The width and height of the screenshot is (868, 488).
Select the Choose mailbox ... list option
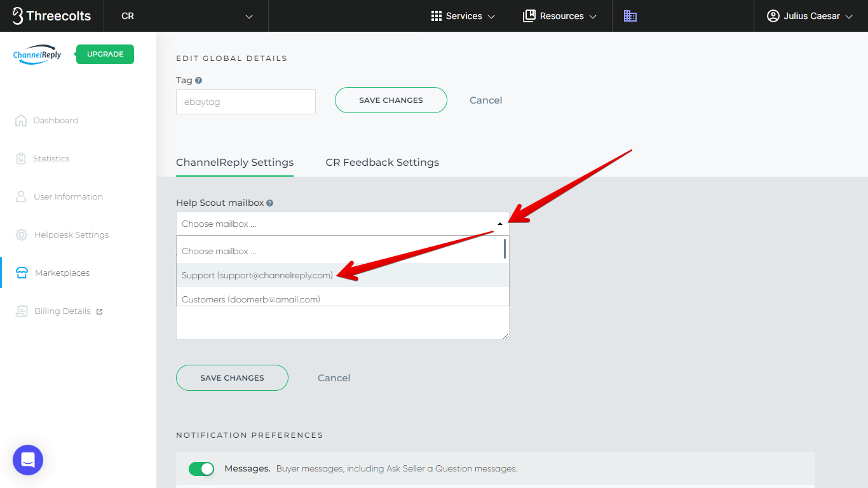click(x=339, y=251)
